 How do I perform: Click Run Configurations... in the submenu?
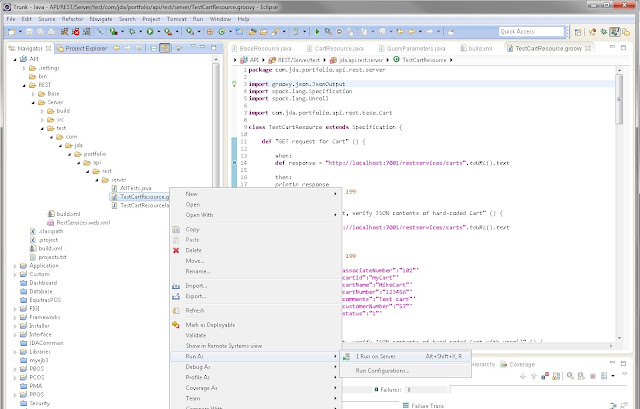pyautogui.click(x=405, y=371)
